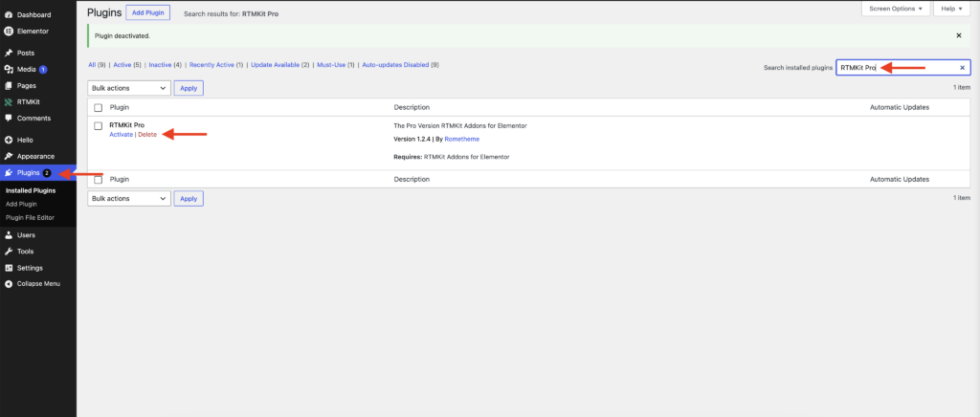
Task: Dismiss the Plugin deactivated notice
Action: (959, 35)
